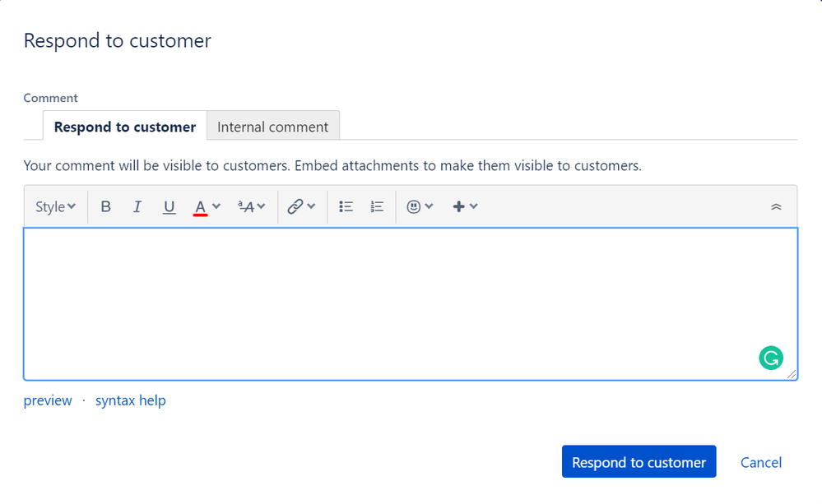Toggle underline formatting
Image resolution: width=822 pixels, height=504 pixels.
click(x=169, y=206)
